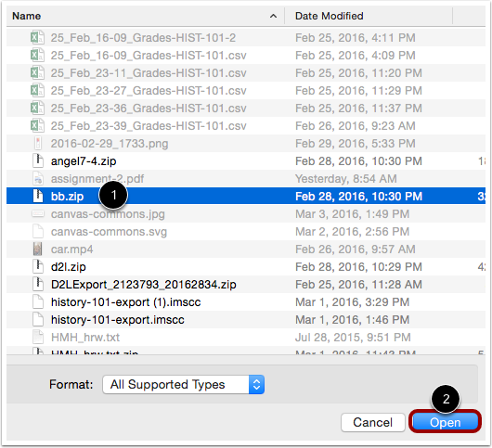The image size is (492, 448).
Task: Click the canvas-commons.svg file icon
Action: pos(38,231)
